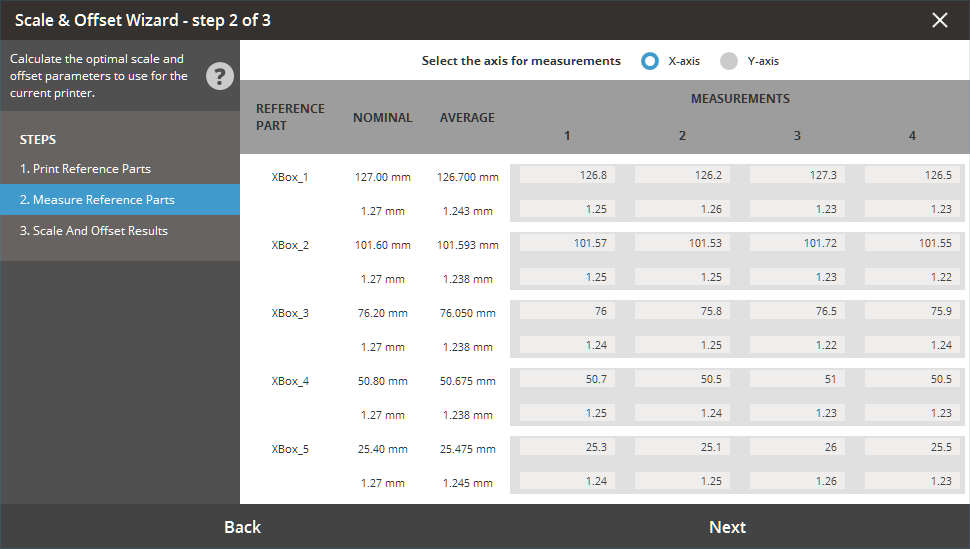
Task: Select the Y-axis radio button
Action: tap(729, 61)
